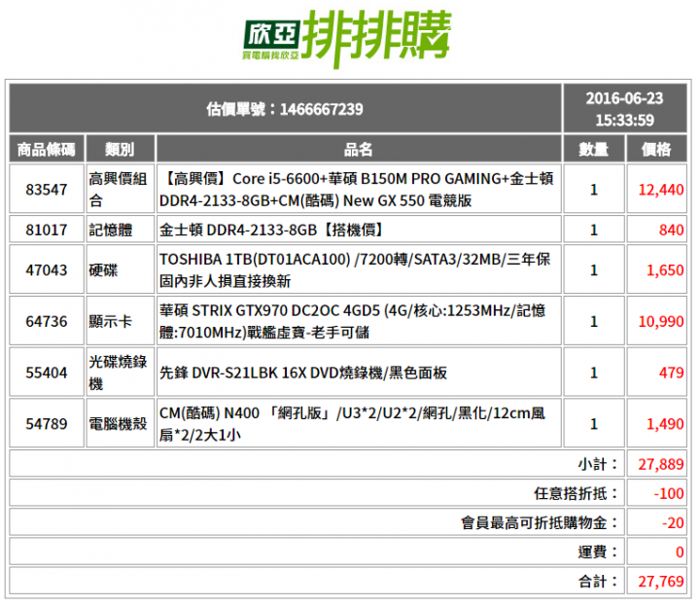Select product code 54789

tap(47, 424)
